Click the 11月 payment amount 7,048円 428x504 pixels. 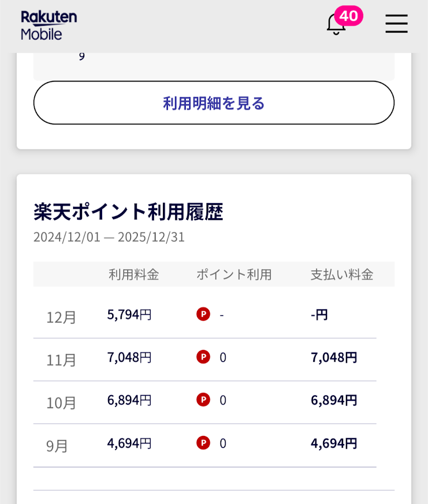point(334,357)
